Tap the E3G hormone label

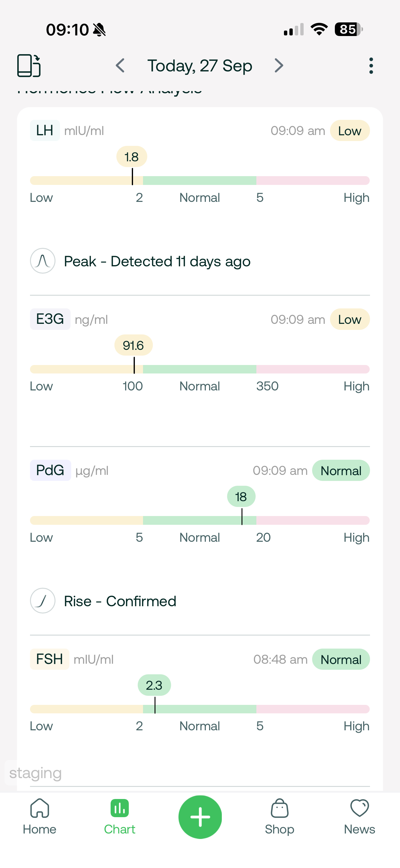[50, 319]
